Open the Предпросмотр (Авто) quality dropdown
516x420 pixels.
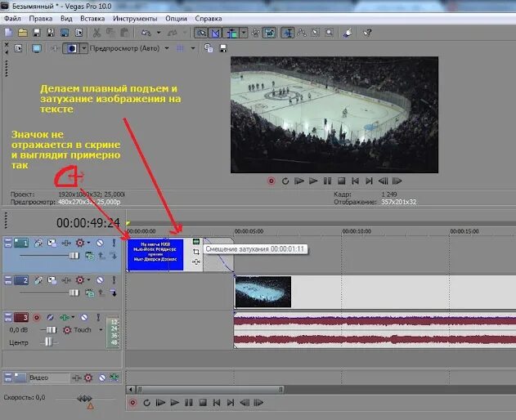click(x=167, y=48)
